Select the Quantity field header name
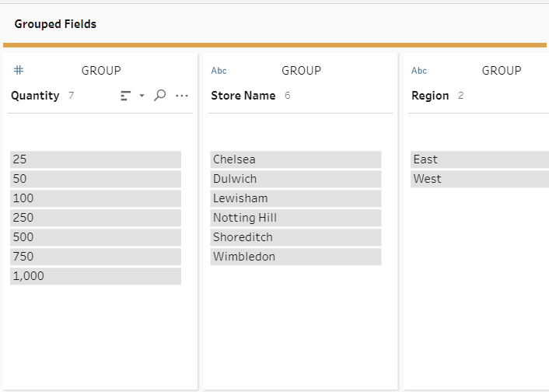The width and height of the screenshot is (549, 392). click(x=35, y=96)
